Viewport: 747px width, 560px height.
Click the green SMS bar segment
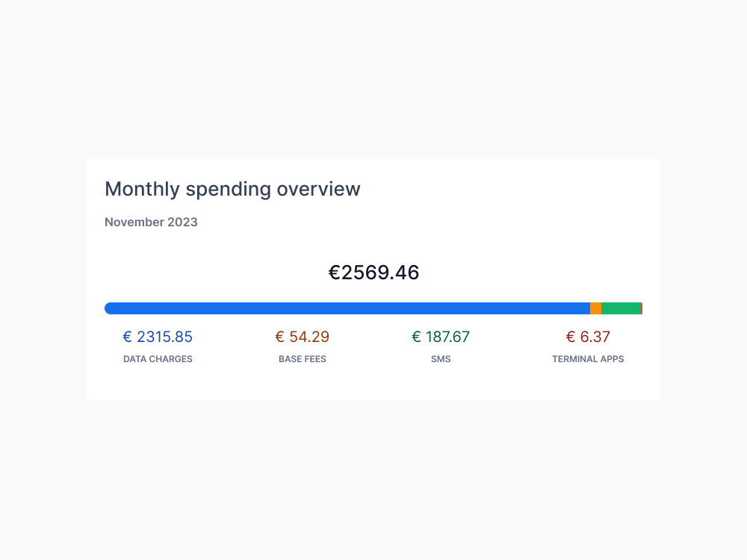coord(620,308)
